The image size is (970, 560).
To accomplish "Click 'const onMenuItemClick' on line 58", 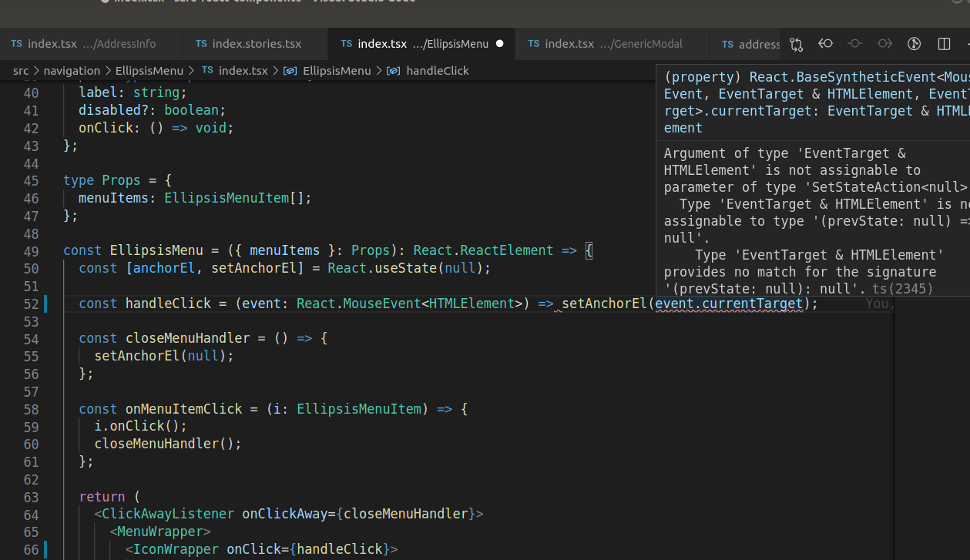I will point(160,409).
